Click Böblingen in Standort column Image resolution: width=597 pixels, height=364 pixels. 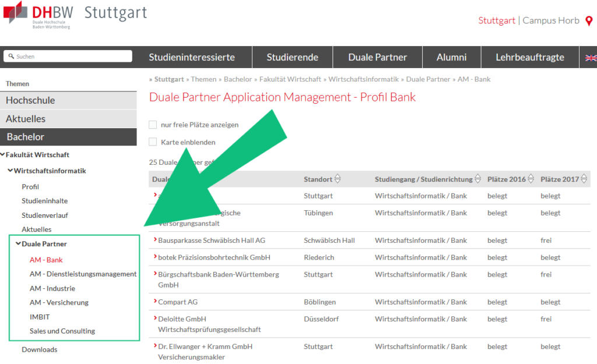(320, 302)
